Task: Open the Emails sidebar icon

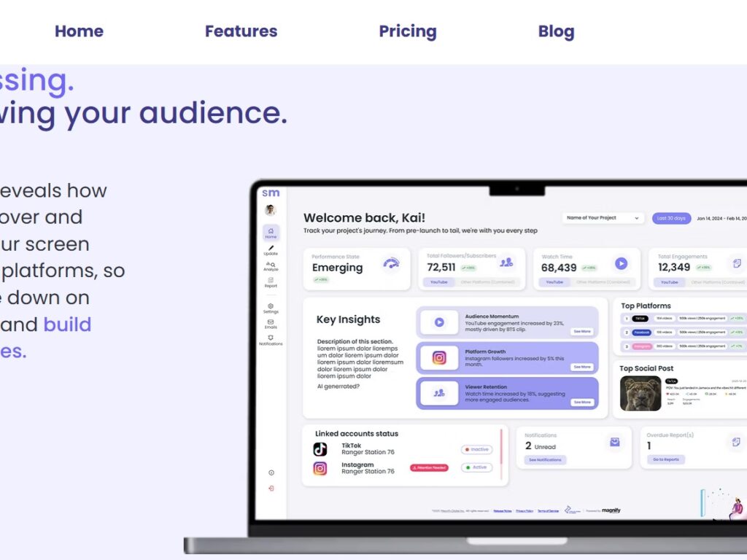Action: tap(271, 324)
